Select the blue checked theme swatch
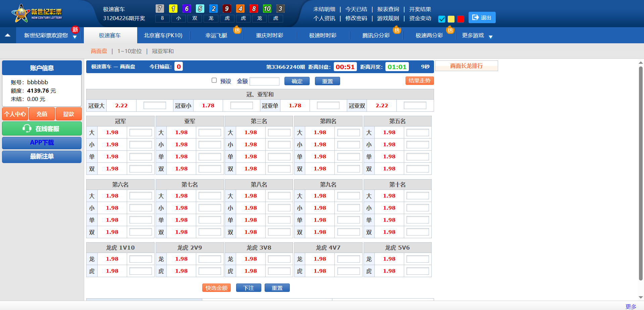This screenshot has width=644, height=310. pos(442,19)
